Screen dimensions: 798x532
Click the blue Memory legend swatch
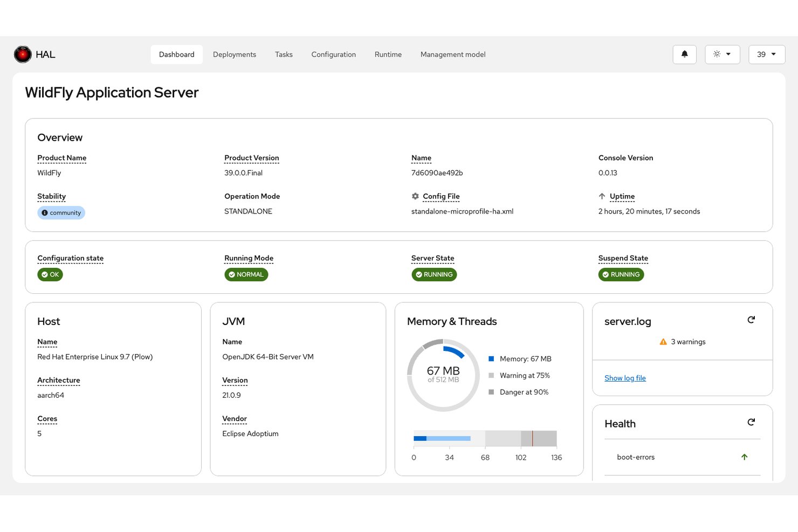[491, 359]
